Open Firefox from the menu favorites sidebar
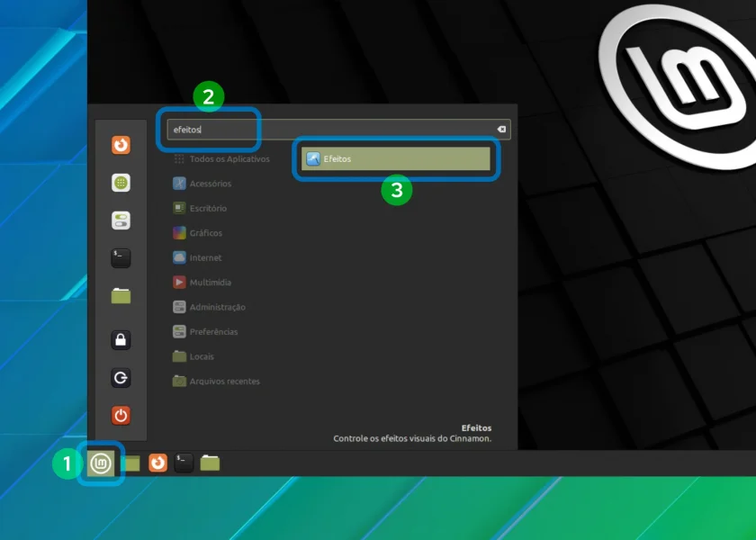The image size is (756, 540). coord(121,145)
